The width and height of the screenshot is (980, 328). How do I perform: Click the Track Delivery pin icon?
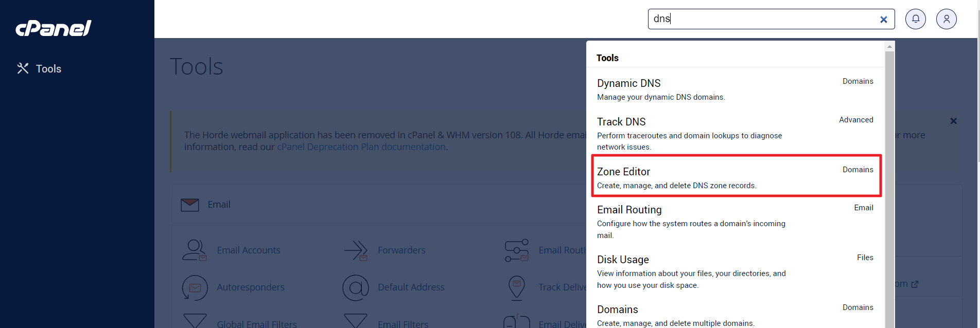point(516,288)
